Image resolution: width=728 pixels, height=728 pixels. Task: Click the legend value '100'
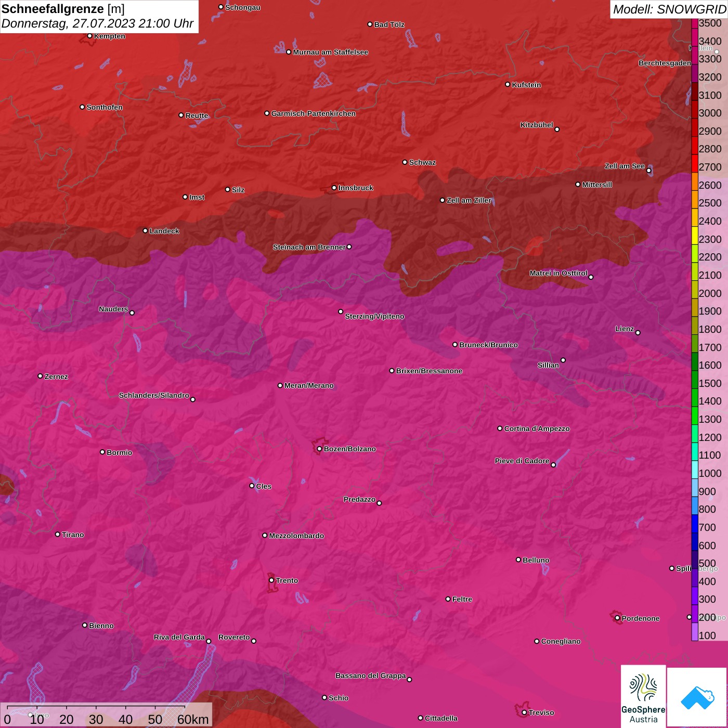707,635
